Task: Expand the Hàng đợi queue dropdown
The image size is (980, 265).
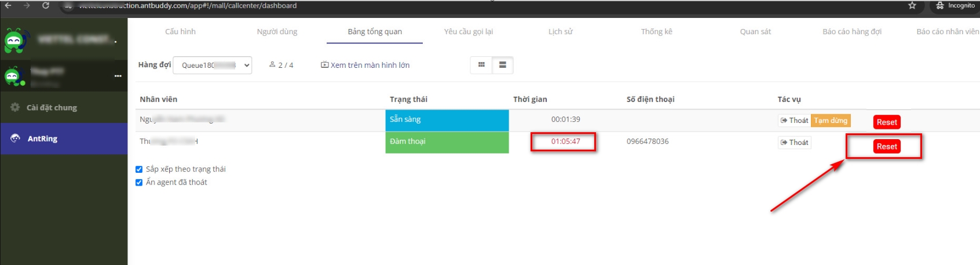Action: pyautogui.click(x=212, y=66)
